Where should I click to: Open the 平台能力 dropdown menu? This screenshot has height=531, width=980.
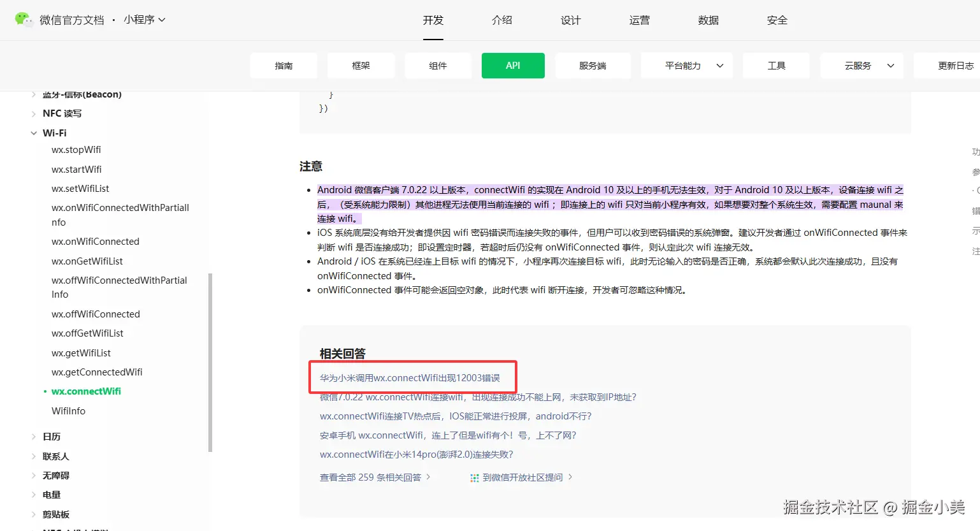pos(687,65)
